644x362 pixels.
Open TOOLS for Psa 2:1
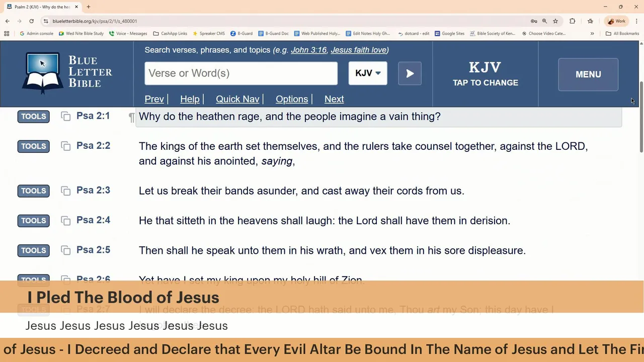(x=34, y=117)
